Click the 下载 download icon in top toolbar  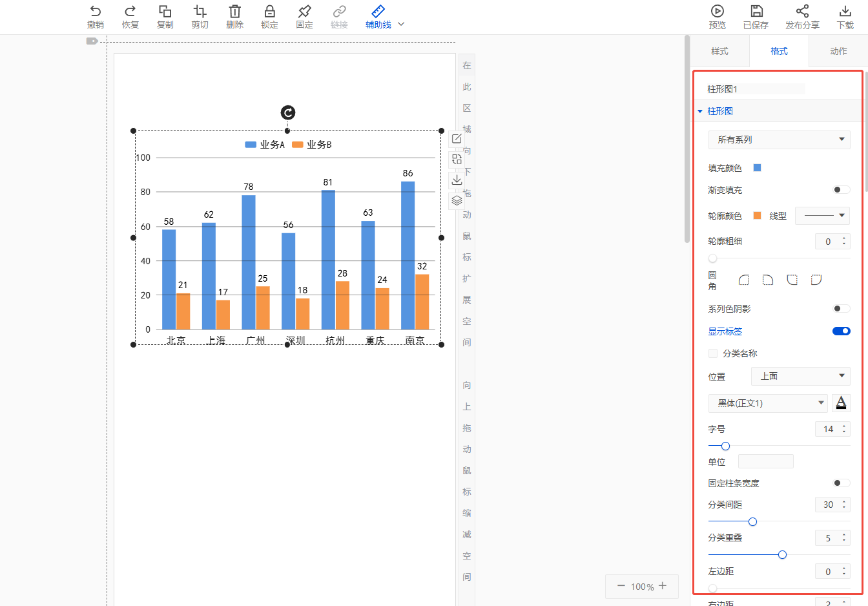point(845,11)
